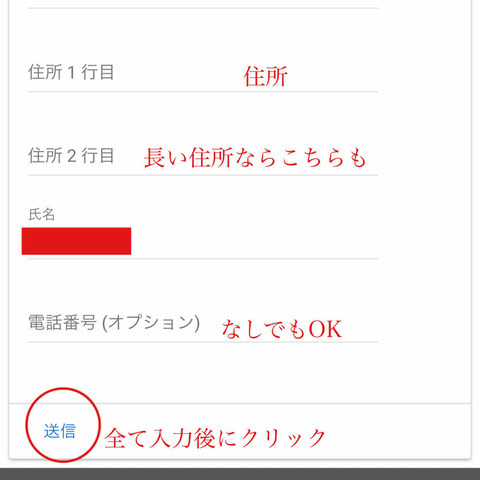Click the small 氏名 floating label
This screenshot has width=480, height=480.
41,214
